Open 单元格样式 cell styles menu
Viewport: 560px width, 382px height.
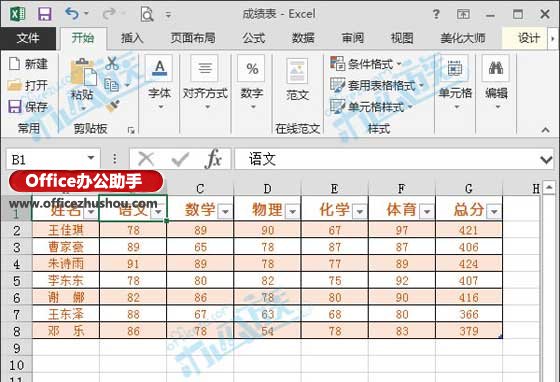coord(371,107)
